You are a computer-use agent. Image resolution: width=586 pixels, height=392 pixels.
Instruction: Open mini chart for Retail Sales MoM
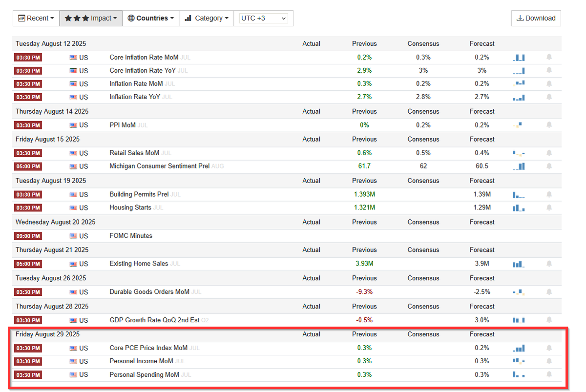519,153
